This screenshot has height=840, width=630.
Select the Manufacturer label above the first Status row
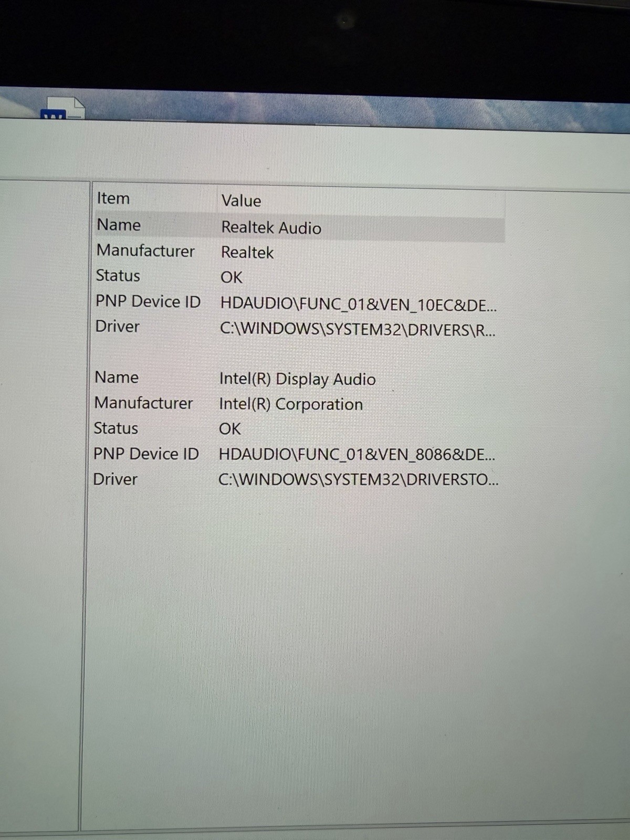145,250
